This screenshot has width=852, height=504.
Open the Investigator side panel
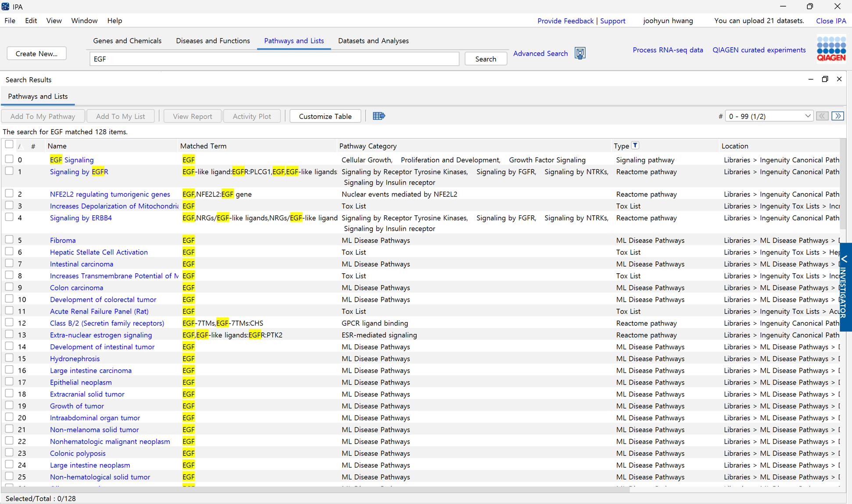[x=845, y=287]
